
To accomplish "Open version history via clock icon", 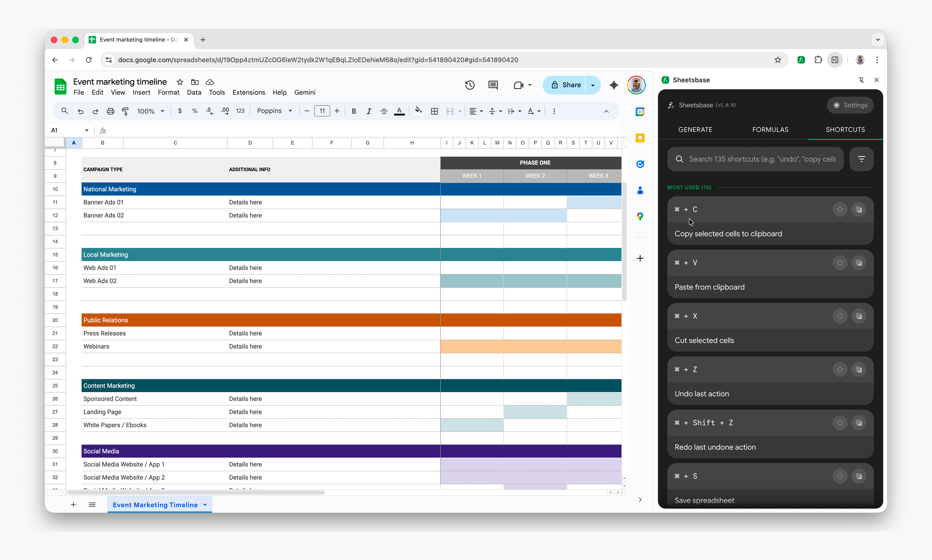I will (469, 85).
